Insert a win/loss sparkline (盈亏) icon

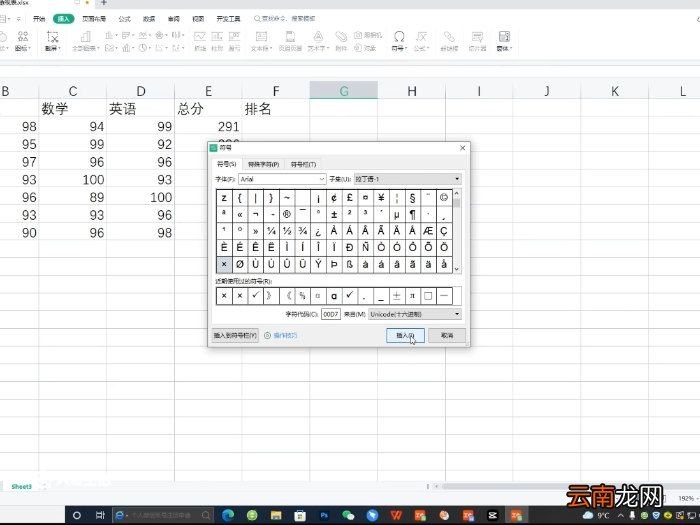click(x=234, y=37)
